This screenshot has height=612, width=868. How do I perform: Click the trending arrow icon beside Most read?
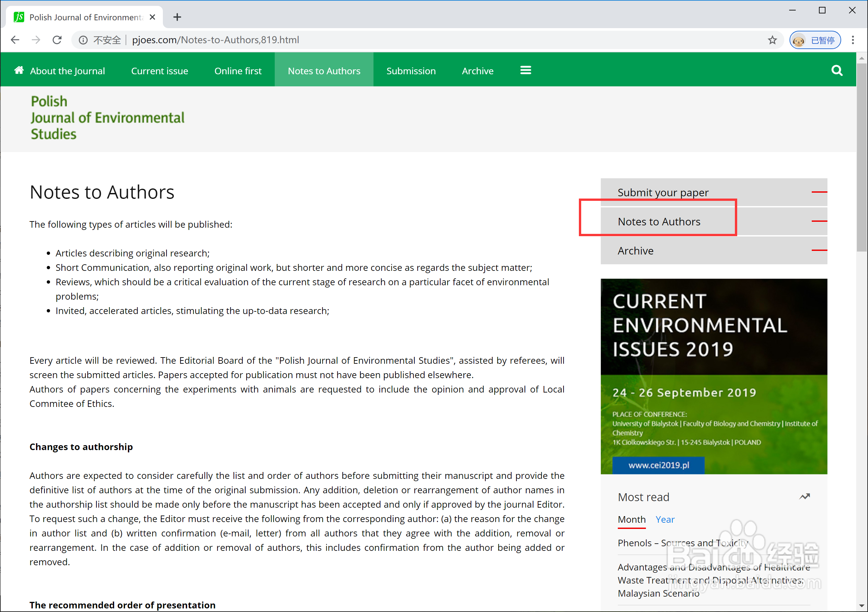pyautogui.click(x=805, y=497)
